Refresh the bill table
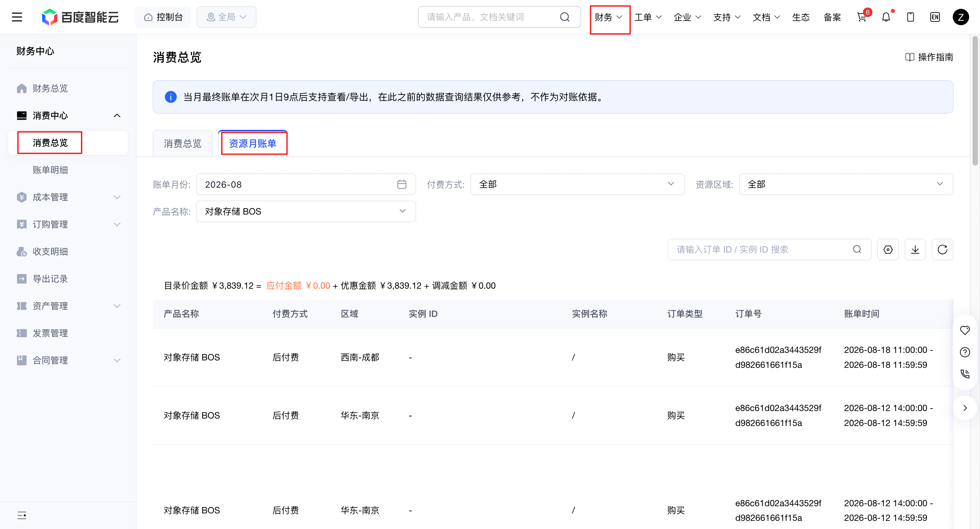 [942, 249]
